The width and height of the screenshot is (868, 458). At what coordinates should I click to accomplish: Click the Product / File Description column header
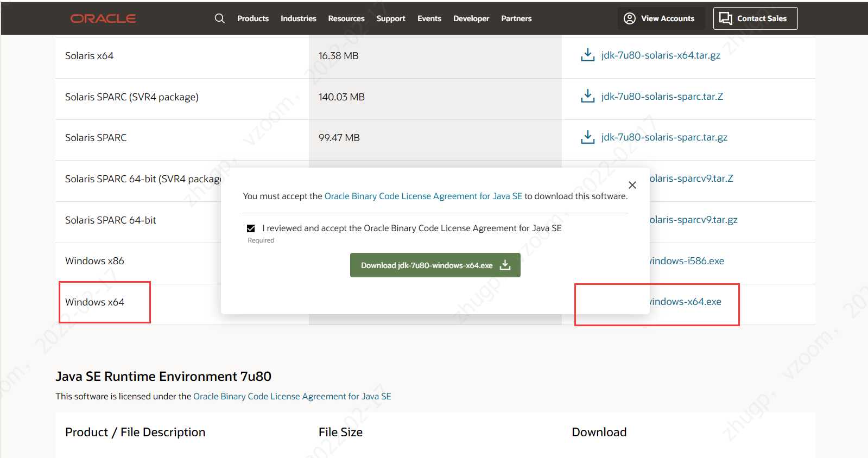(x=135, y=432)
